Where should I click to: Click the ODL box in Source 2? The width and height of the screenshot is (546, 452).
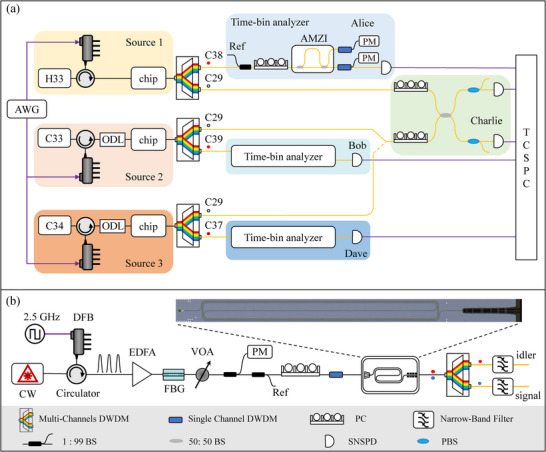coord(112,140)
